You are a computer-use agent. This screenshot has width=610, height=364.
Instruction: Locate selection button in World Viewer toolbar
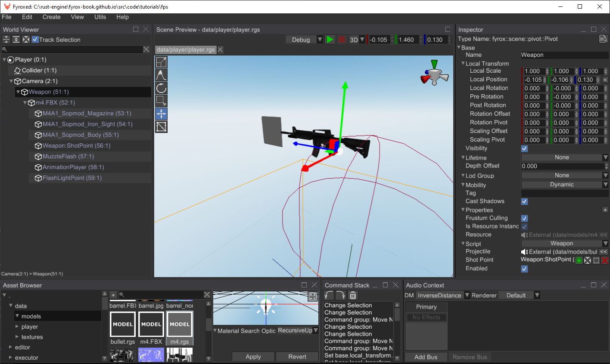point(26,40)
